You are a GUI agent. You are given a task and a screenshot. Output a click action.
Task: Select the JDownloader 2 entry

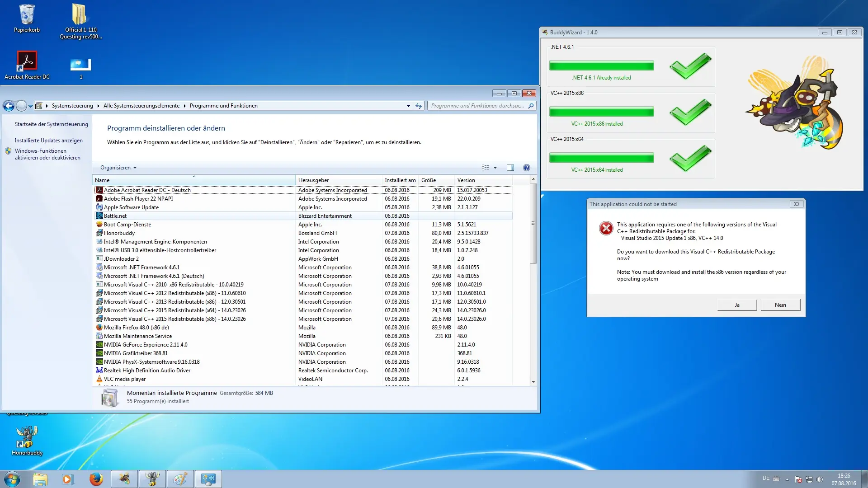[303, 259]
